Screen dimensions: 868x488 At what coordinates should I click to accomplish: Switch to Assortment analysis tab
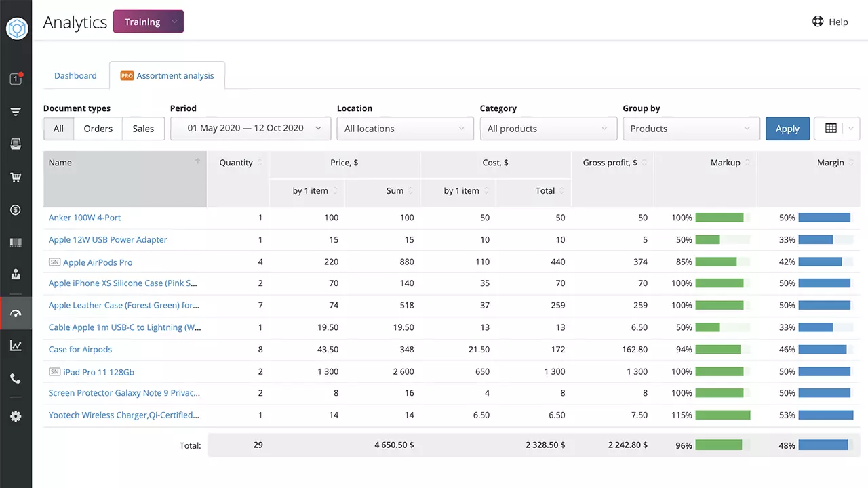(x=167, y=76)
